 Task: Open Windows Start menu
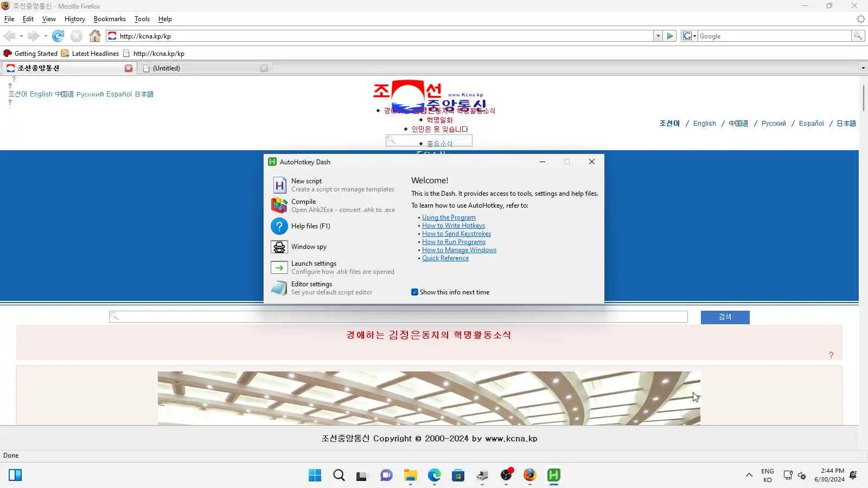[315, 476]
